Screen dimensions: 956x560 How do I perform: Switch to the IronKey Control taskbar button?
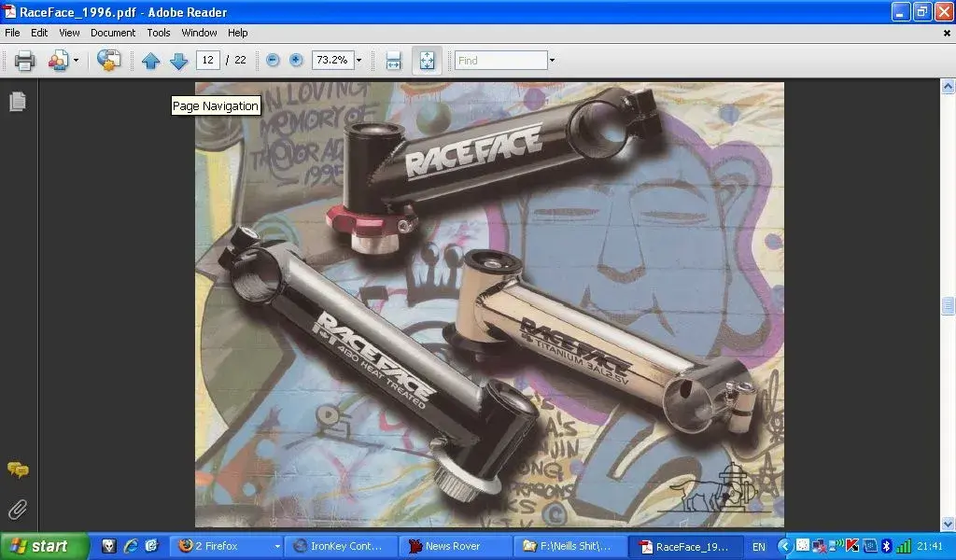[342, 546]
